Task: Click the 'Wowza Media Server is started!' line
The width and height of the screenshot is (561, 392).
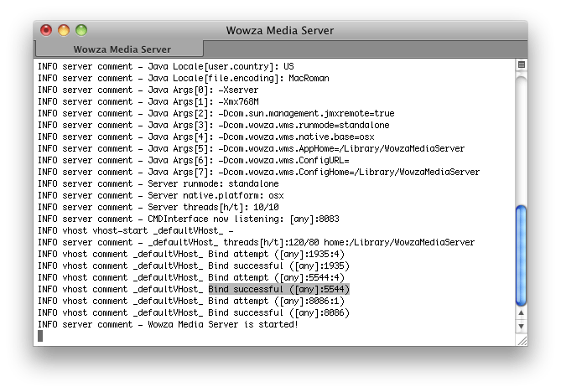Action: click(x=169, y=324)
